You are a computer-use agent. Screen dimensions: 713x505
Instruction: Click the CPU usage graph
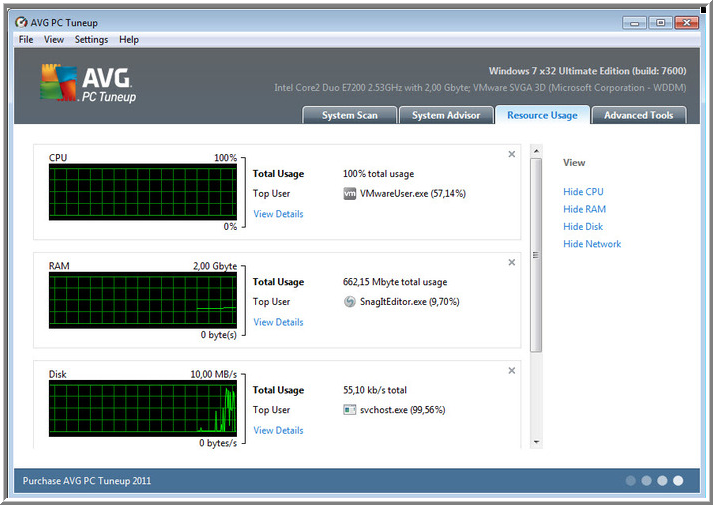coord(143,192)
